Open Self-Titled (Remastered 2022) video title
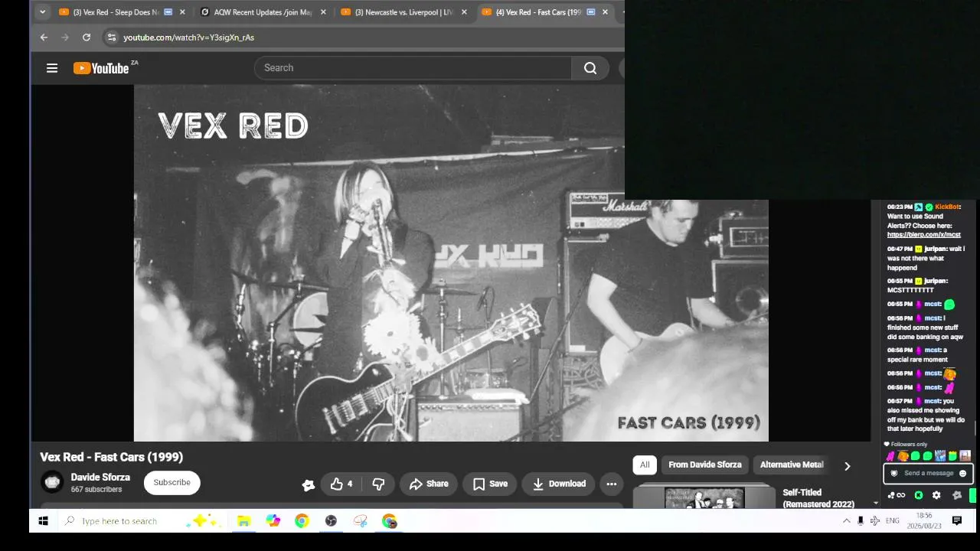 coord(818,498)
